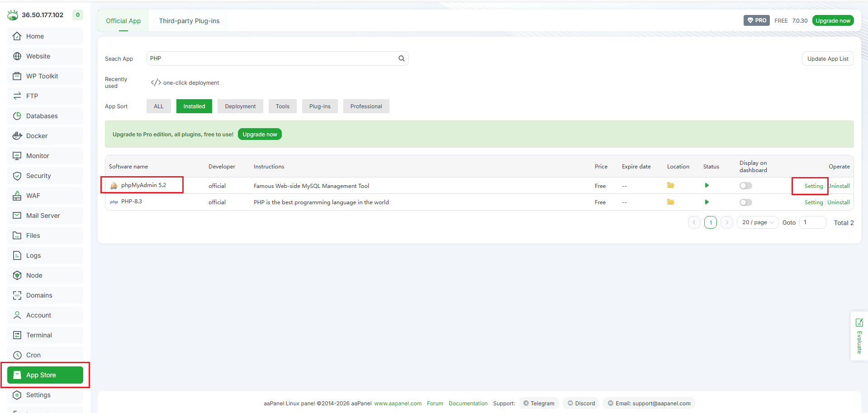Open the Node hexagon icon
Screen dimensions: 868x413
pyautogui.click(x=17, y=275)
